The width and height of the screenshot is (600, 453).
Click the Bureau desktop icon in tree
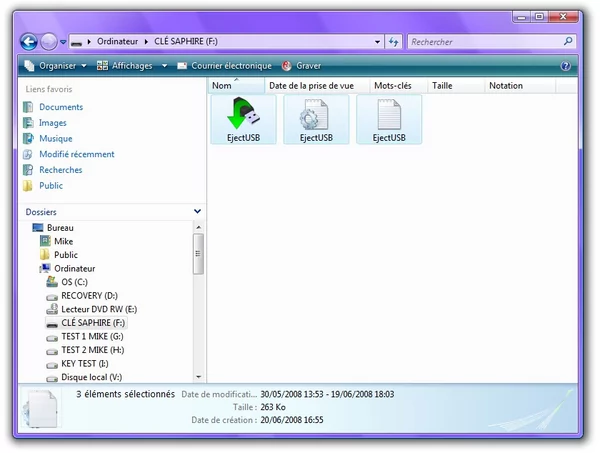click(38, 228)
